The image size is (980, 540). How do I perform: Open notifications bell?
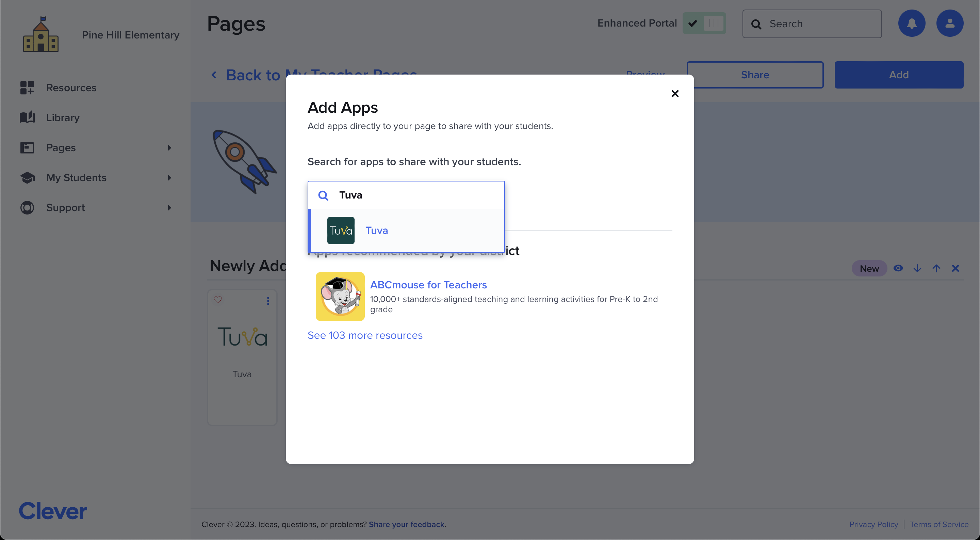coord(912,23)
